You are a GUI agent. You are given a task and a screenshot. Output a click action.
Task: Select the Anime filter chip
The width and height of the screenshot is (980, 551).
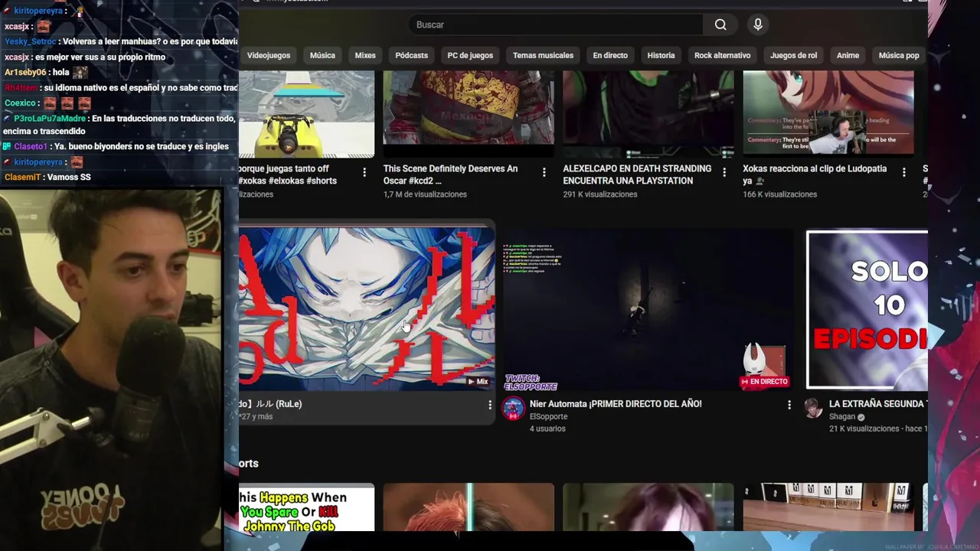pos(848,55)
